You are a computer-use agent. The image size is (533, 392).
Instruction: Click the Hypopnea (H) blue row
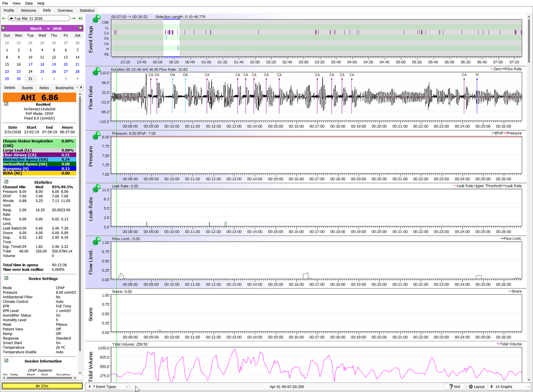(x=40, y=169)
